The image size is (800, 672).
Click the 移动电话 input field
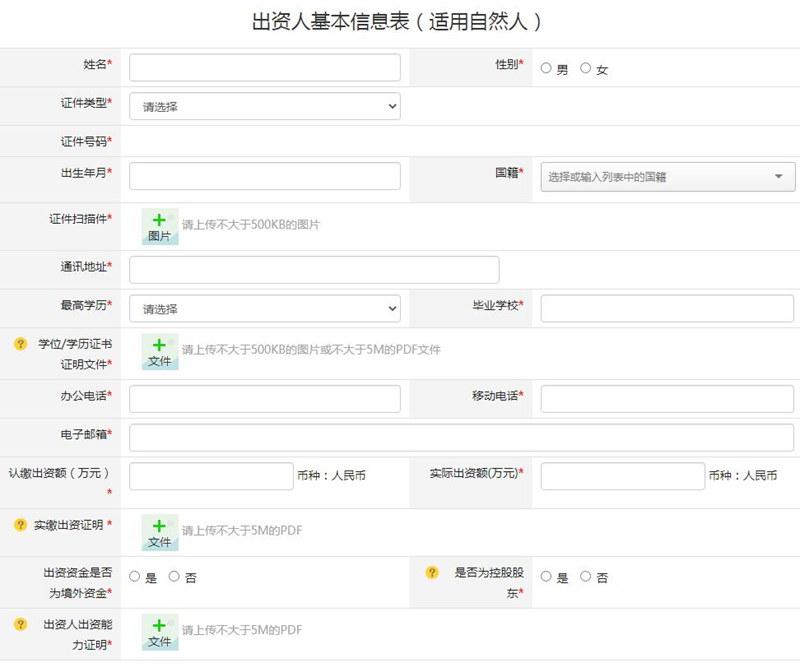[667, 399]
